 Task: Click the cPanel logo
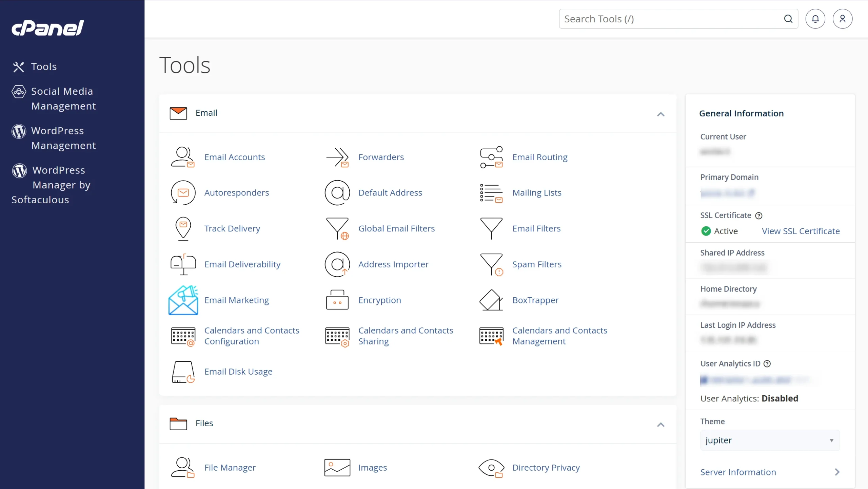pos(47,28)
